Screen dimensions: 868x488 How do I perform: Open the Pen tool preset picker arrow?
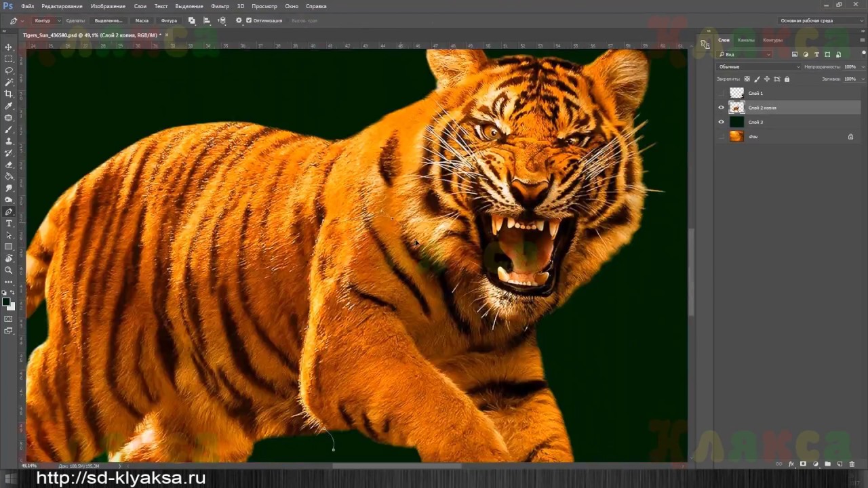pyautogui.click(x=22, y=21)
